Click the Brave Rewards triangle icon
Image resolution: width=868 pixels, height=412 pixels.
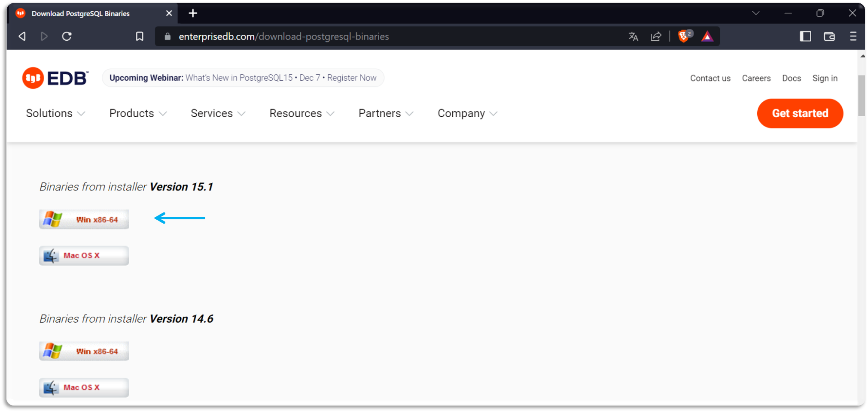(707, 36)
